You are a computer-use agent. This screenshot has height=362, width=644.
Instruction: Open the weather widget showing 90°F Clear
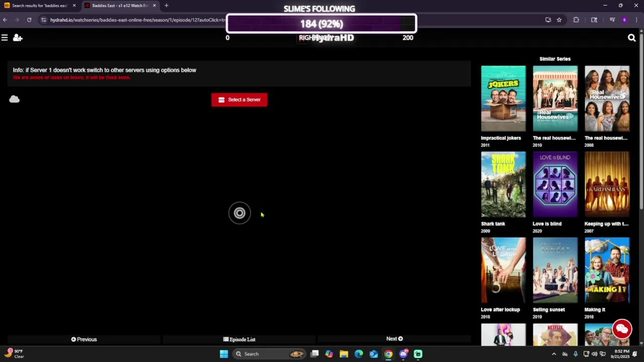tap(15, 354)
